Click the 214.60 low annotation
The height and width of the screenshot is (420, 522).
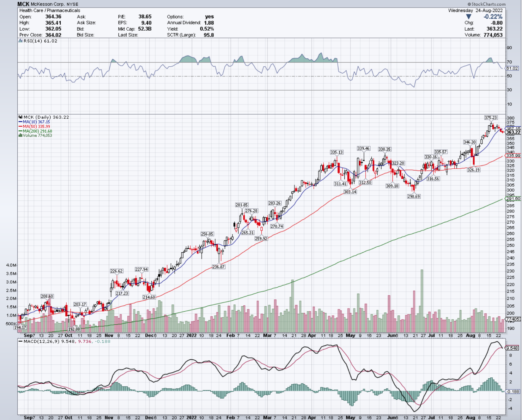[x=149, y=297]
